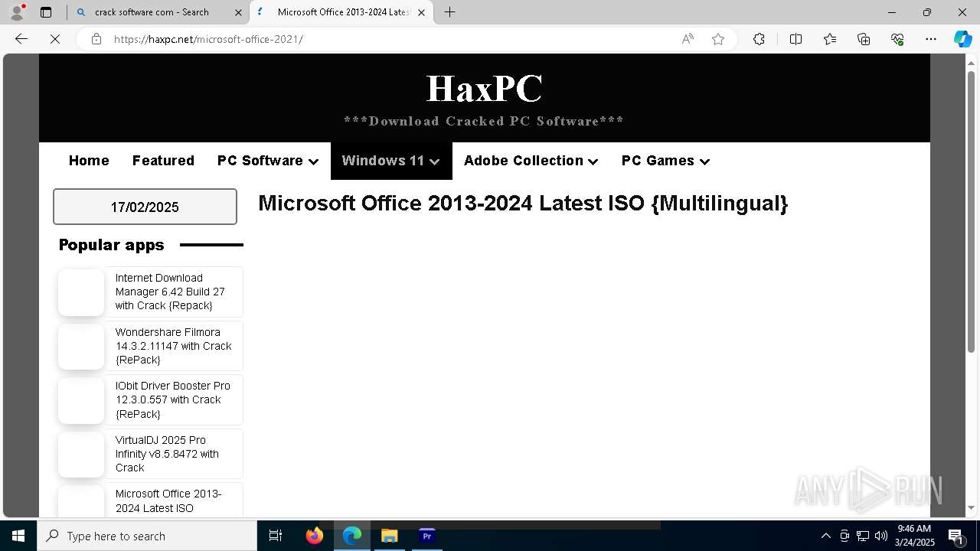
Task: Open IObit Driver Booster Pro link
Action: click(173, 399)
